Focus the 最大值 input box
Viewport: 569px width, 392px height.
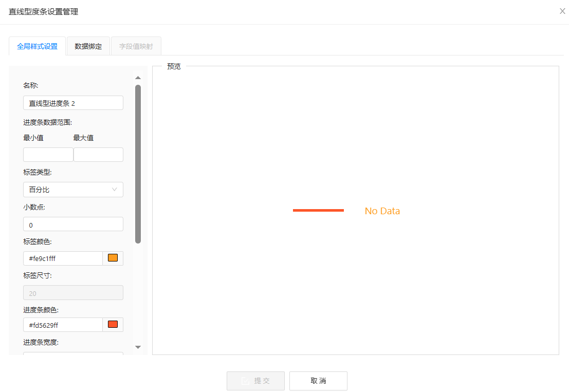click(98, 155)
